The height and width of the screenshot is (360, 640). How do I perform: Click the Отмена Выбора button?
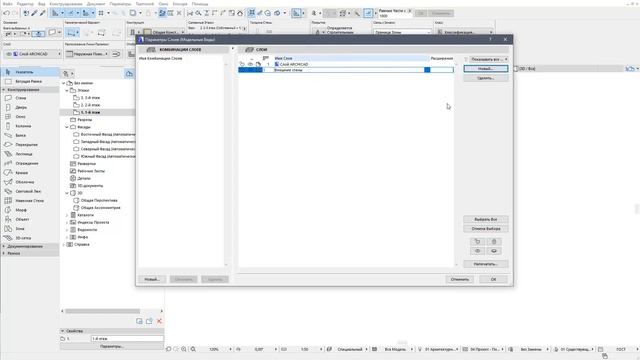[x=486, y=229]
